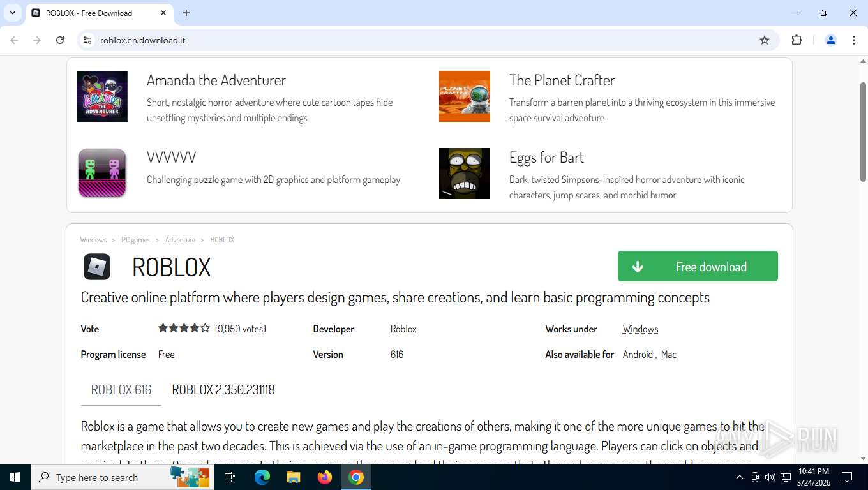Viewport: 868px width, 490px height.
Task: Open The Planet Crafter thumbnail image
Action: pos(465,96)
